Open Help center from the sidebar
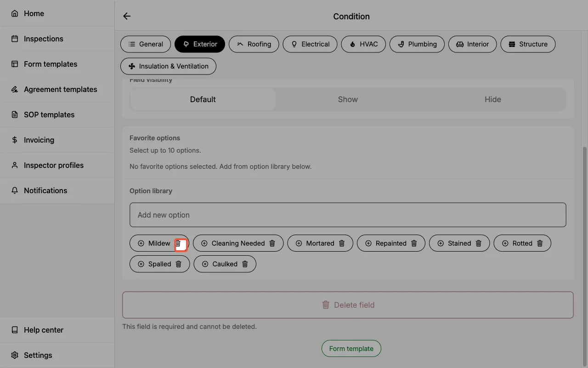Viewport: 588px width, 368px height. pyautogui.click(x=43, y=330)
